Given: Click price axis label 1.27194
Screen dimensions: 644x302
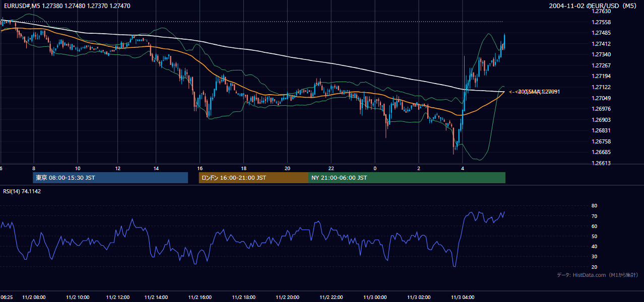Looking at the screenshot, I should [x=601, y=76].
